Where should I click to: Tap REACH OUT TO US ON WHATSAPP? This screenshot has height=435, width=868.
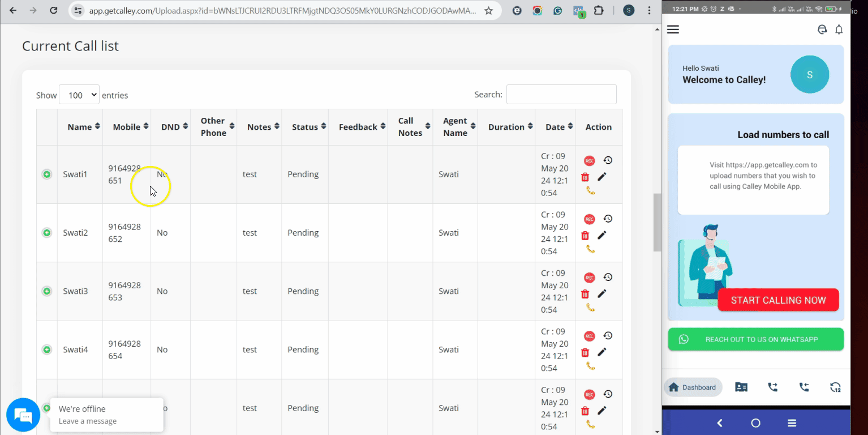tap(755, 339)
